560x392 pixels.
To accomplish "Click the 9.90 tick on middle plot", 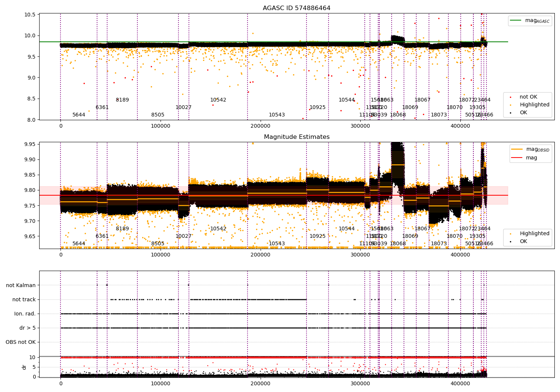I will point(30,159).
